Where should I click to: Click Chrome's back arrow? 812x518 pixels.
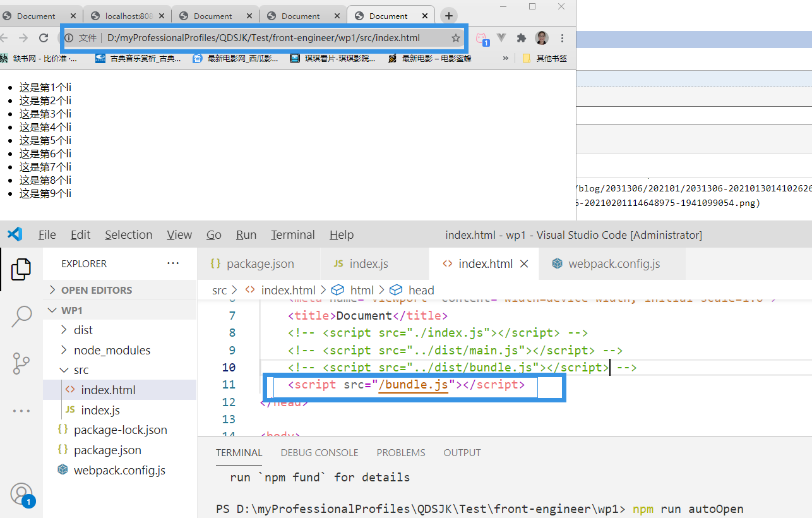coord(5,38)
